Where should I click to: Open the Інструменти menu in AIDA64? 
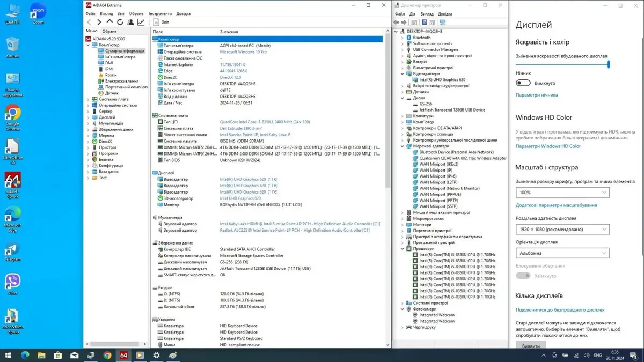click(x=160, y=13)
